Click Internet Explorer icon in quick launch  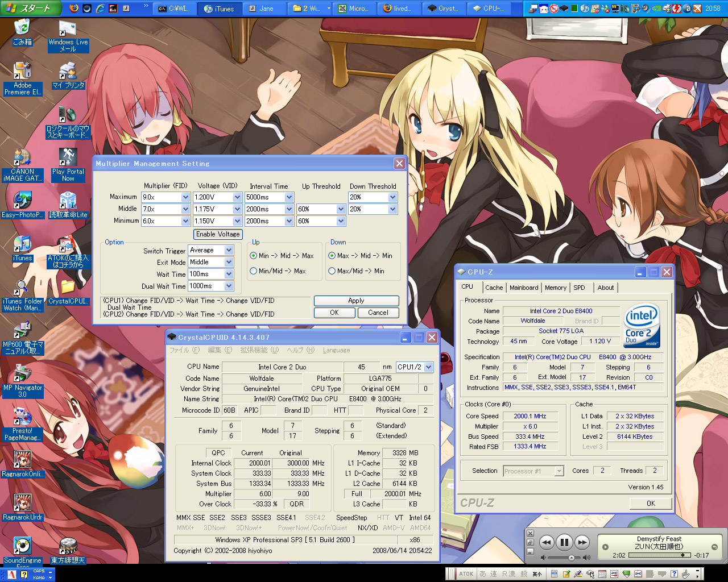(x=100, y=9)
